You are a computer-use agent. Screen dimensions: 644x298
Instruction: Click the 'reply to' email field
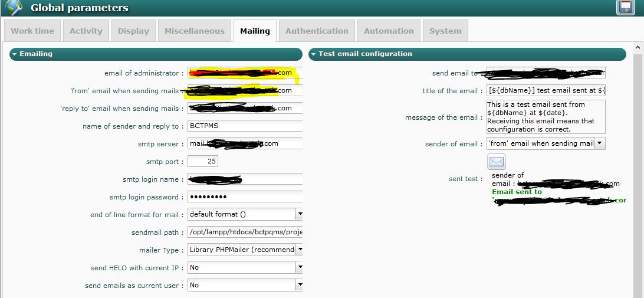click(245, 108)
